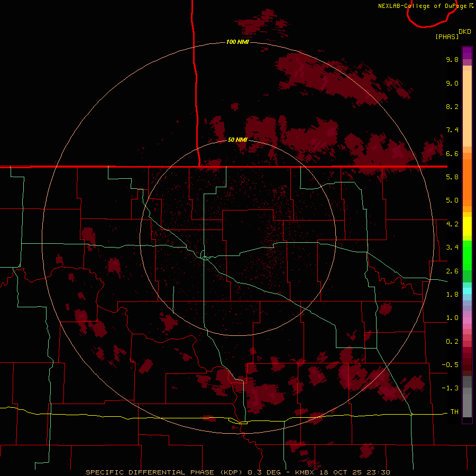Click the 3.4 scale value
The height and width of the screenshot is (476, 476).
click(x=452, y=248)
